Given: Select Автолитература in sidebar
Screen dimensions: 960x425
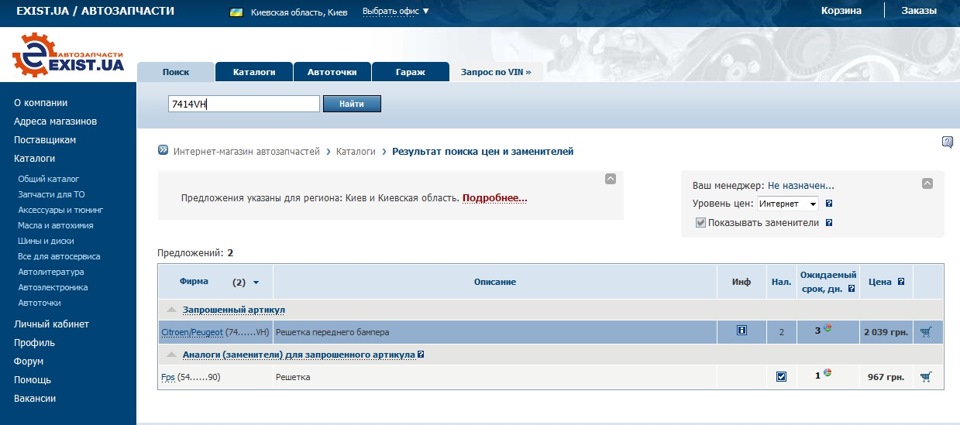Looking at the screenshot, I should [x=51, y=271].
